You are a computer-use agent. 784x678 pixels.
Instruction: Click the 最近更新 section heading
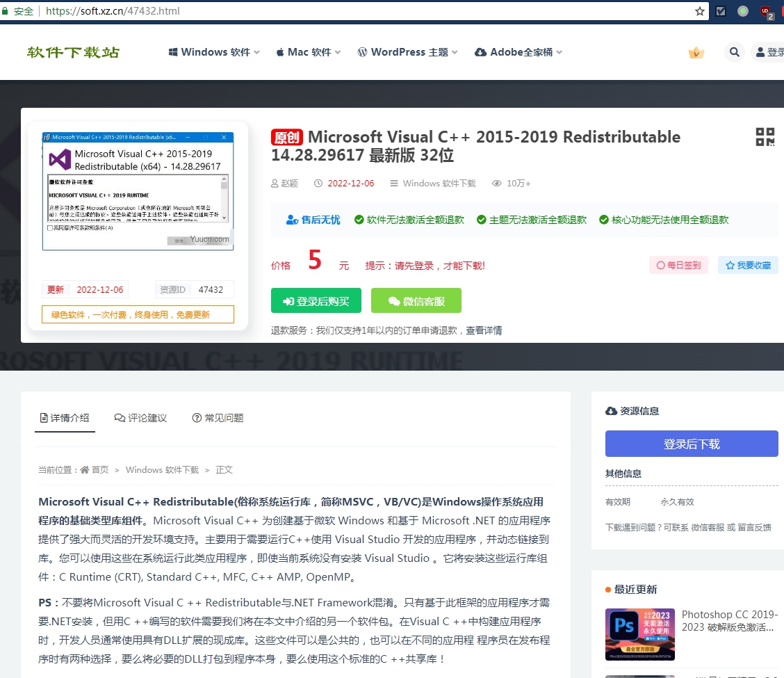coord(635,590)
